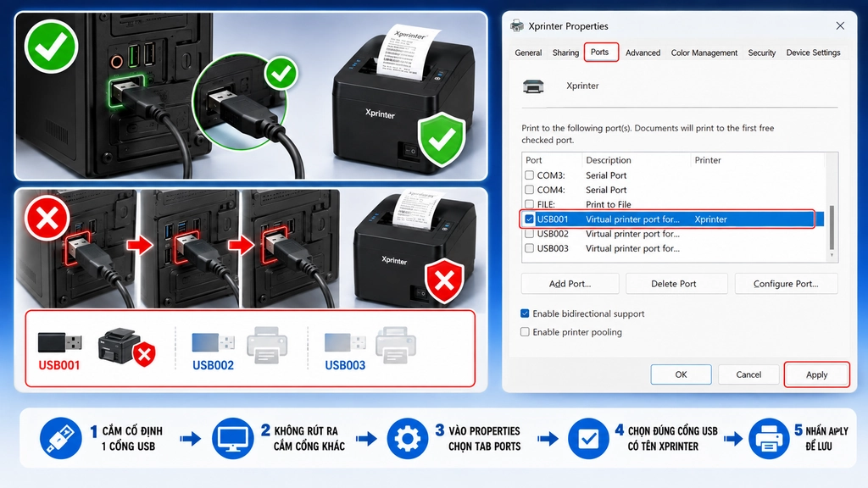Click Xprinter in the USB001 row

pos(711,219)
